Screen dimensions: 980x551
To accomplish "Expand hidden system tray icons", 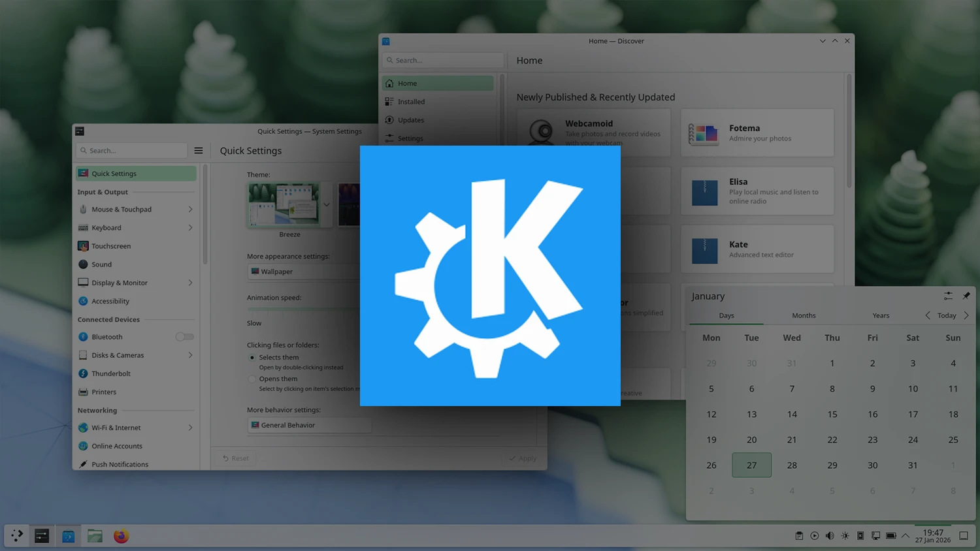I will click(x=906, y=536).
